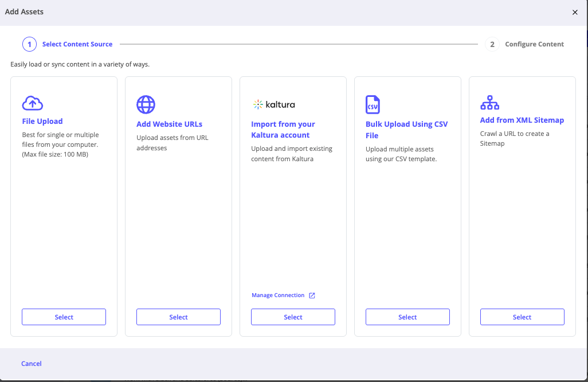Click the Add Website URLs heading
588x382 pixels.
[x=170, y=124]
